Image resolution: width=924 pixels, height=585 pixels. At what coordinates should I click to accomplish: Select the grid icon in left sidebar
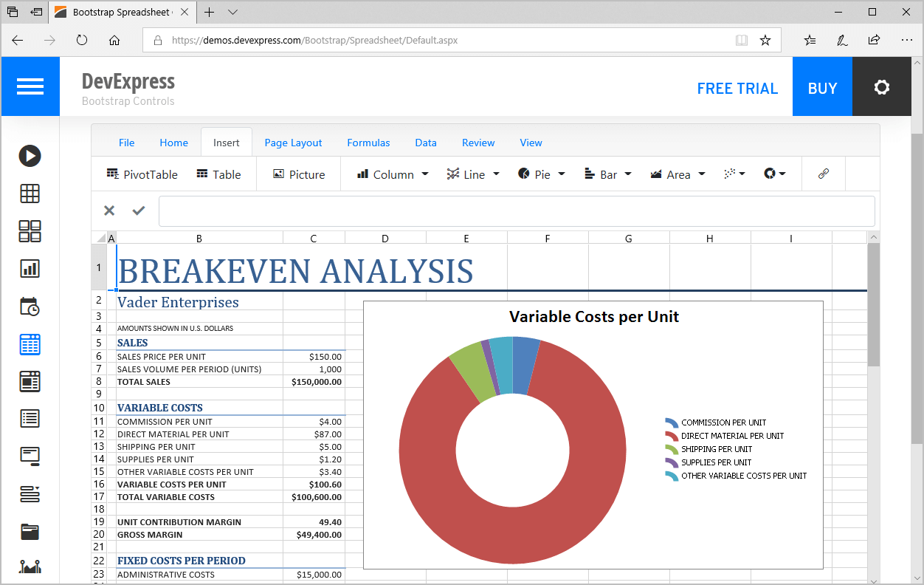tap(30, 194)
